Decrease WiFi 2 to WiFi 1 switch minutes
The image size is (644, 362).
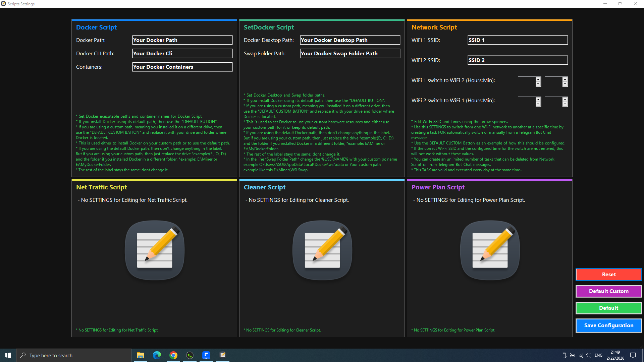tap(565, 104)
